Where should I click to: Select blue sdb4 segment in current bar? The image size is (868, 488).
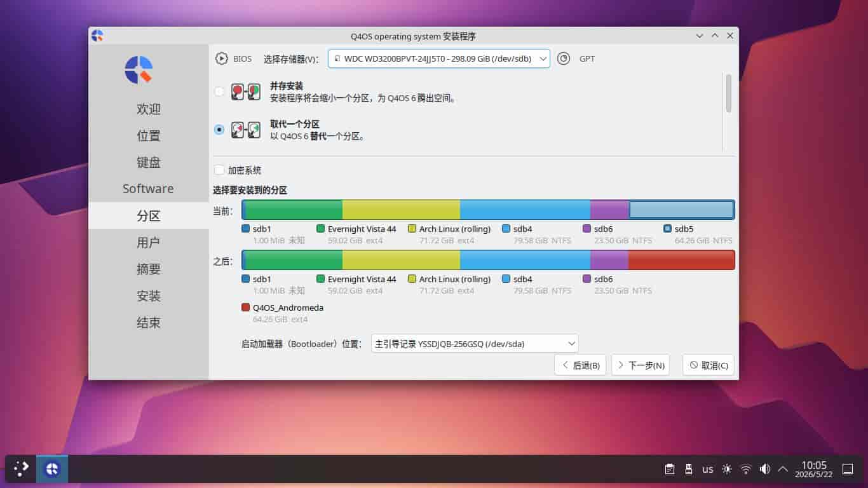[525, 210]
